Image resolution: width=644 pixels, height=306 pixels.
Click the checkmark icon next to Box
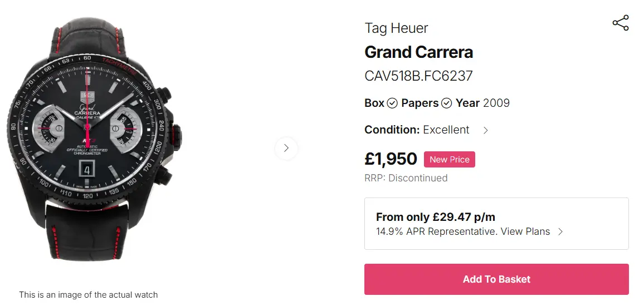tap(392, 103)
